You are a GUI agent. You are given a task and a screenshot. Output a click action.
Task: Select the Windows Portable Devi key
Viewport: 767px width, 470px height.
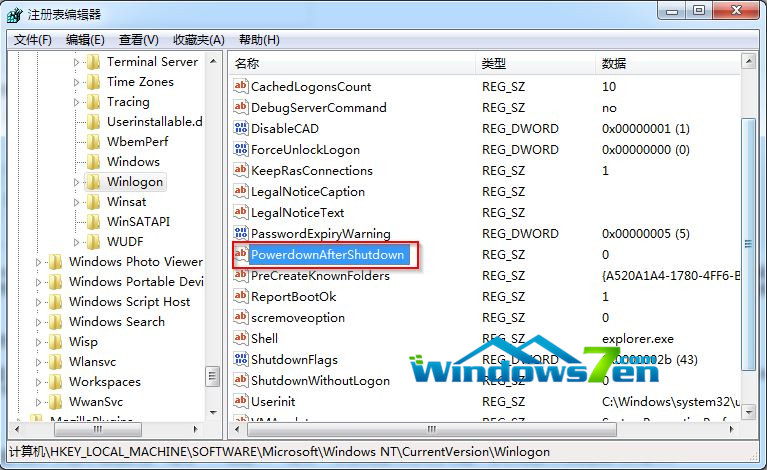[x=136, y=282]
